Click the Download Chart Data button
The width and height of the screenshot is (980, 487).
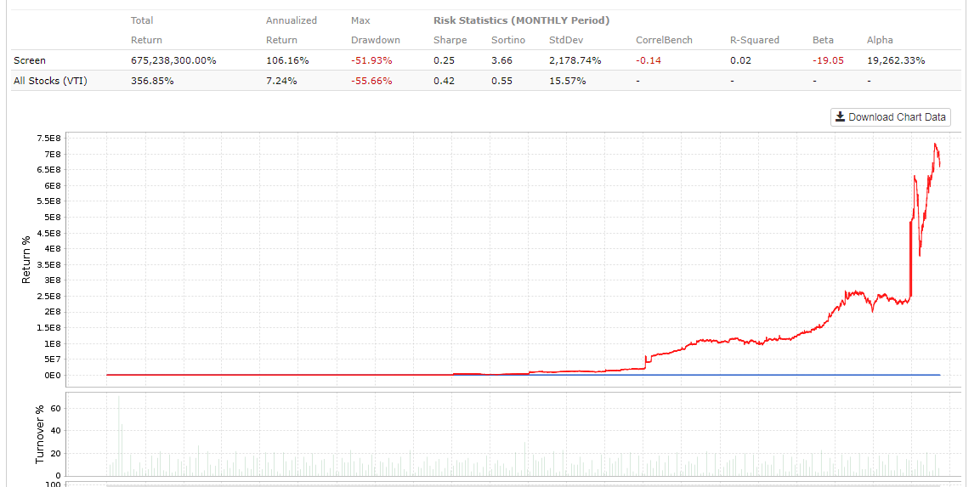890,117
